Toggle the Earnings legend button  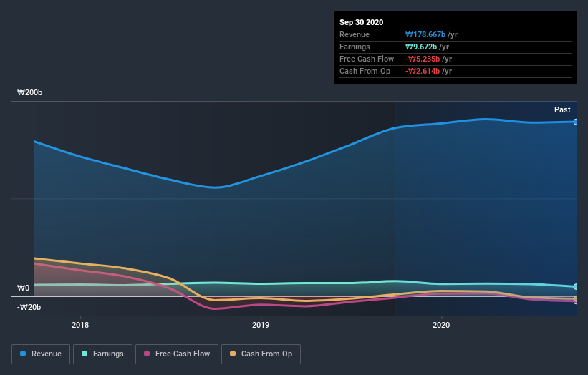tap(102, 354)
